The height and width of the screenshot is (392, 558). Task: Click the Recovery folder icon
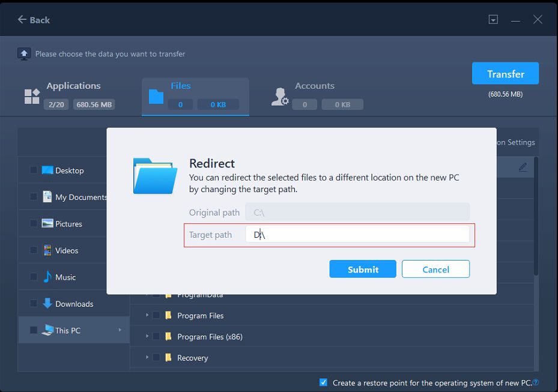click(x=168, y=357)
